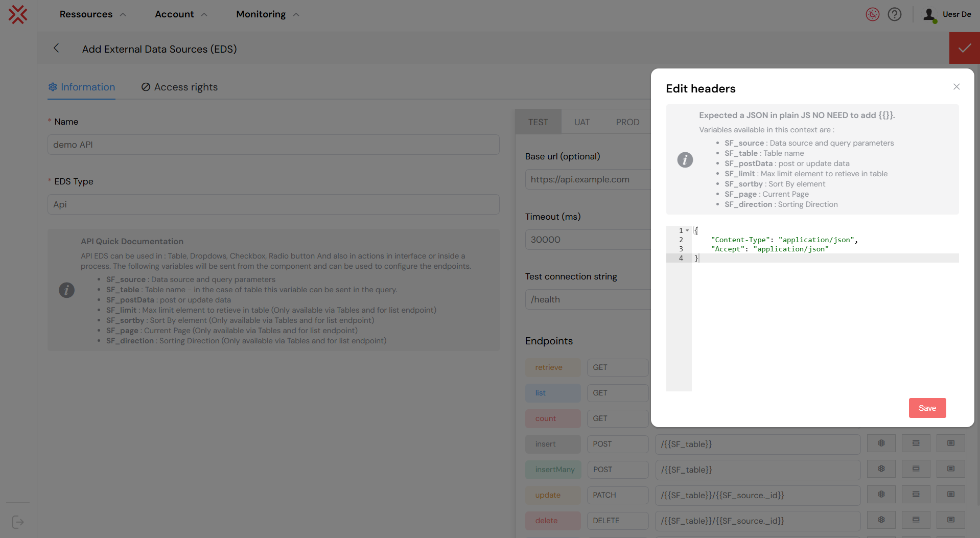This screenshot has width=980, height=538.
Task: Open the EDS Type dropdown showing Api
Action: [273, 204]
